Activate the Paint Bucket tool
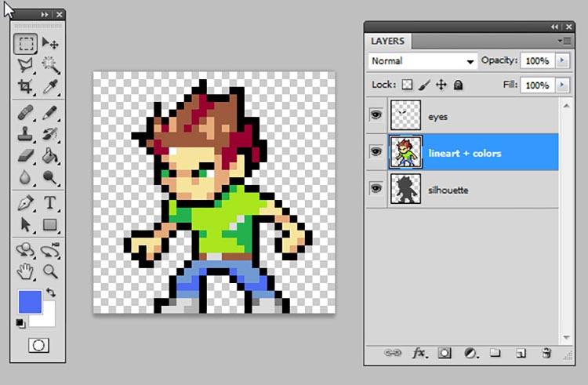Viewport: 588px width, 385px height. click(x=50, y=155)
